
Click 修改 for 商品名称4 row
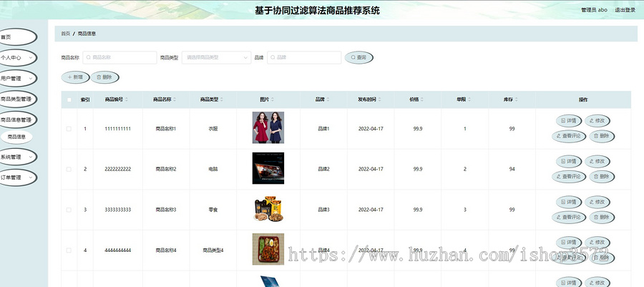597,242
